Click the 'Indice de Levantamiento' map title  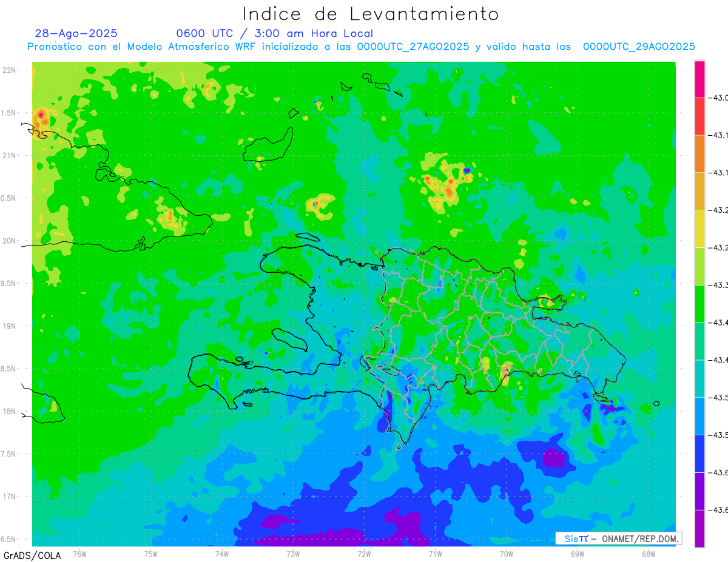pos(371,14)
